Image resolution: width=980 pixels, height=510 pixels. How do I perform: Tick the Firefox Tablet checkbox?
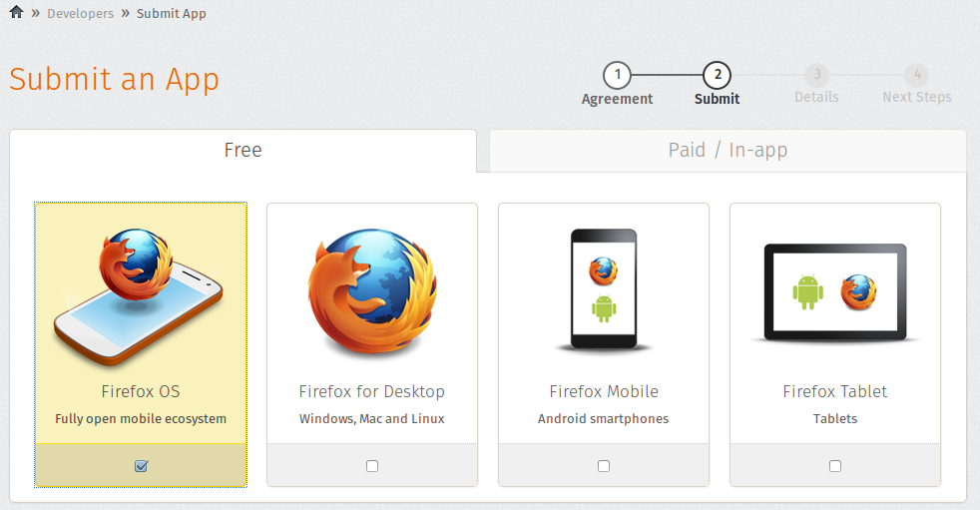pyautogui.click(x=835, y=466)
